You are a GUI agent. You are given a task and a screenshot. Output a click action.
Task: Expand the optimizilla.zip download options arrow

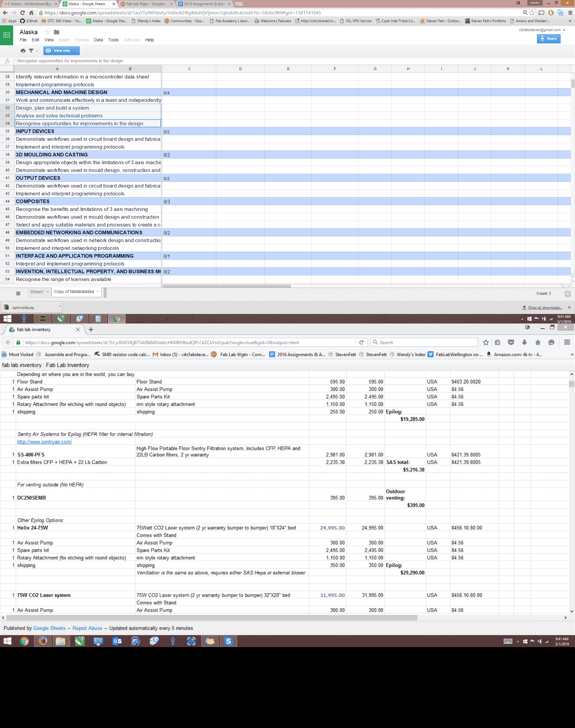click(x=60, y=307)
